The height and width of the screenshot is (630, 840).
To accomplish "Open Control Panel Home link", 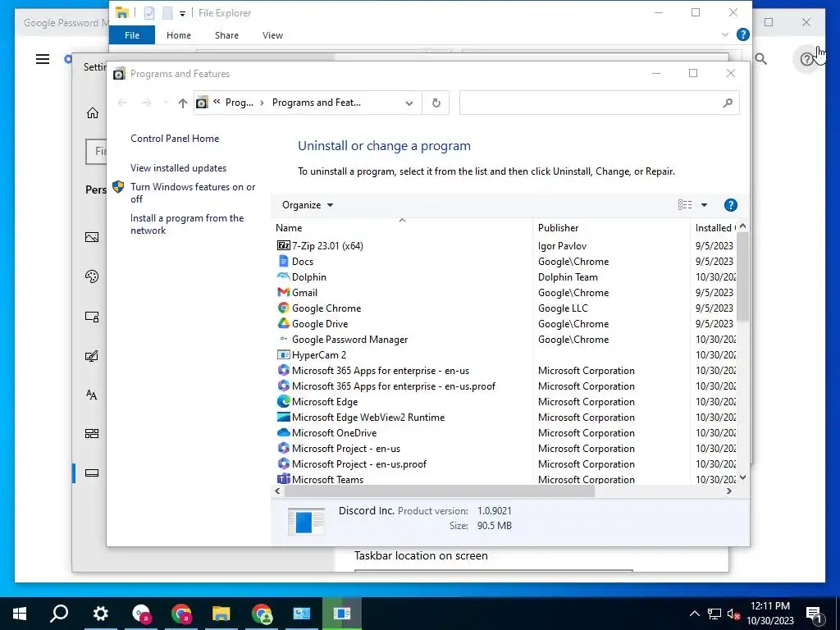I will point(175,138).
